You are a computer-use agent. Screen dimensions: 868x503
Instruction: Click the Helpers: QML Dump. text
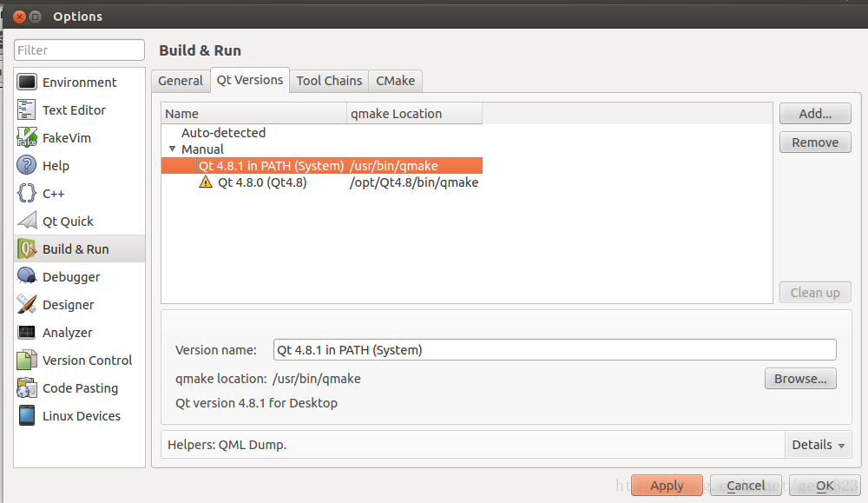tap(227, 445)
